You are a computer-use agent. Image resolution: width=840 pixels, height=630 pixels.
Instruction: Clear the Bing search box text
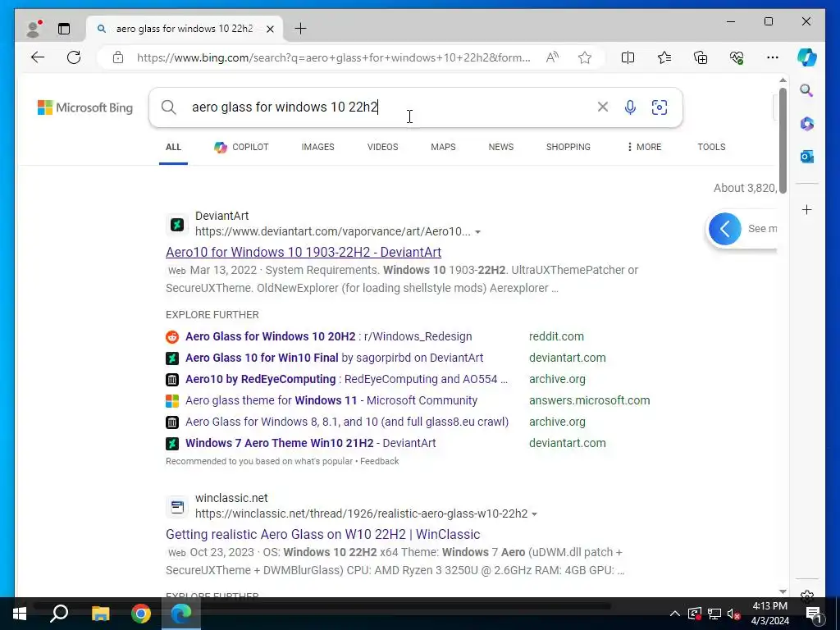pos(603,107)
